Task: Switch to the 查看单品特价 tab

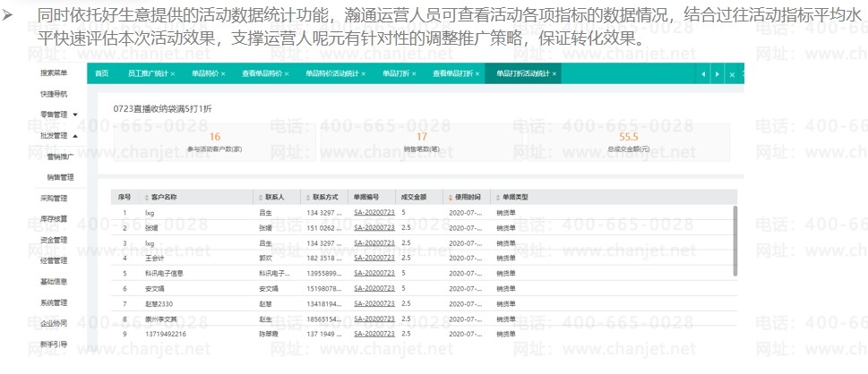Action: (x=262, y=74)
